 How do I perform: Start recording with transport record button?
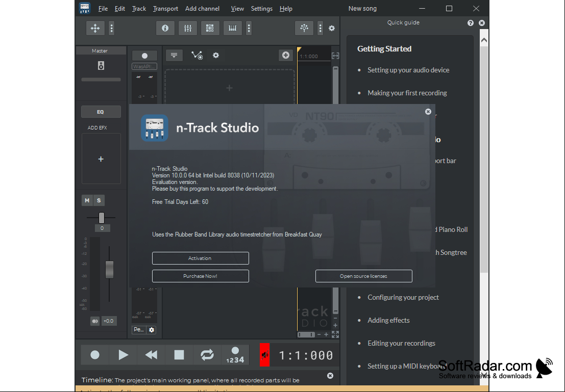pyautogui.click(x=95, y=355)
